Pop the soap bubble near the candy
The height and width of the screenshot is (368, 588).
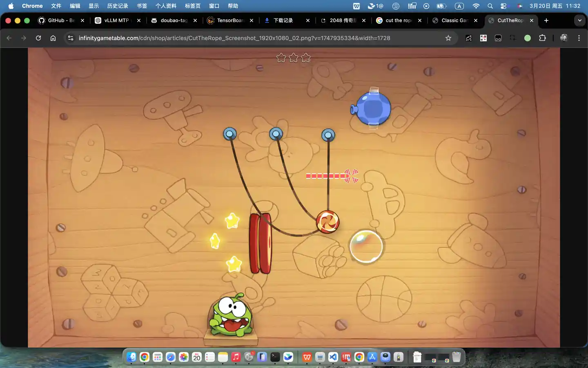[366, 246]
